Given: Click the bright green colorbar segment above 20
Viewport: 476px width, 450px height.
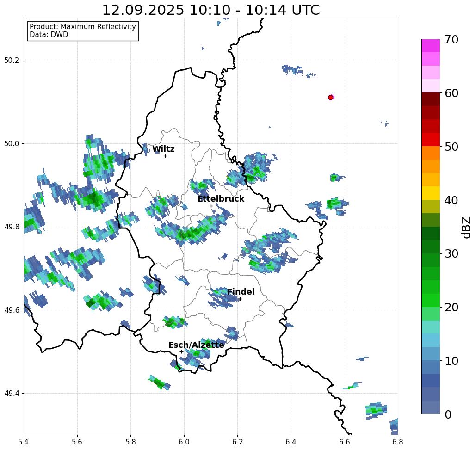Looking at the screenshot, I should 431,300.
